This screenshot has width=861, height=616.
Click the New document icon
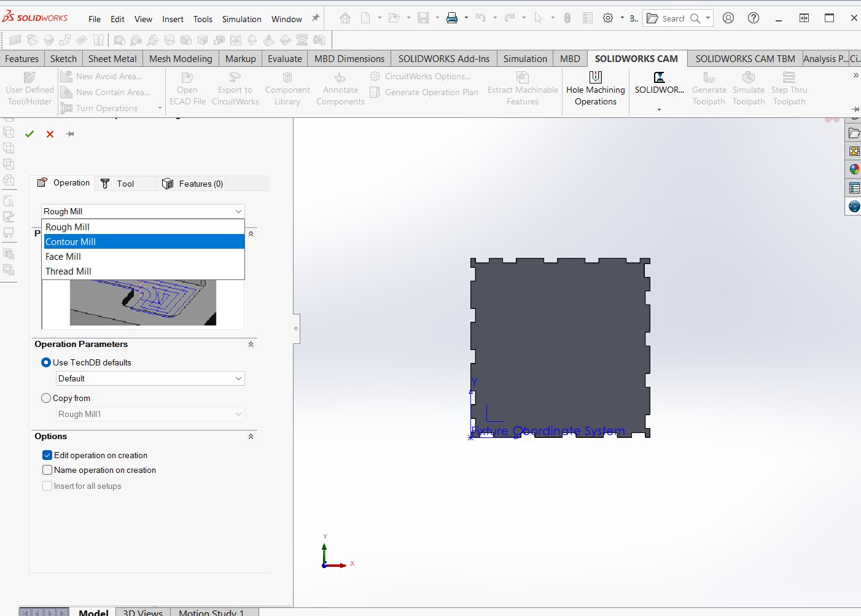(x=365, y=18)
